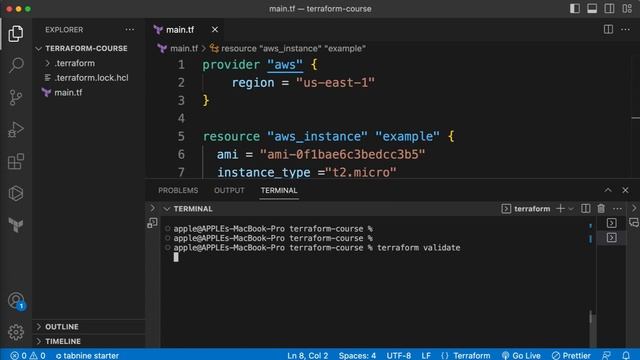The image size is (640, 360).
Task: Click inside the terminal at the cursor line
Action: click(176, 257)
